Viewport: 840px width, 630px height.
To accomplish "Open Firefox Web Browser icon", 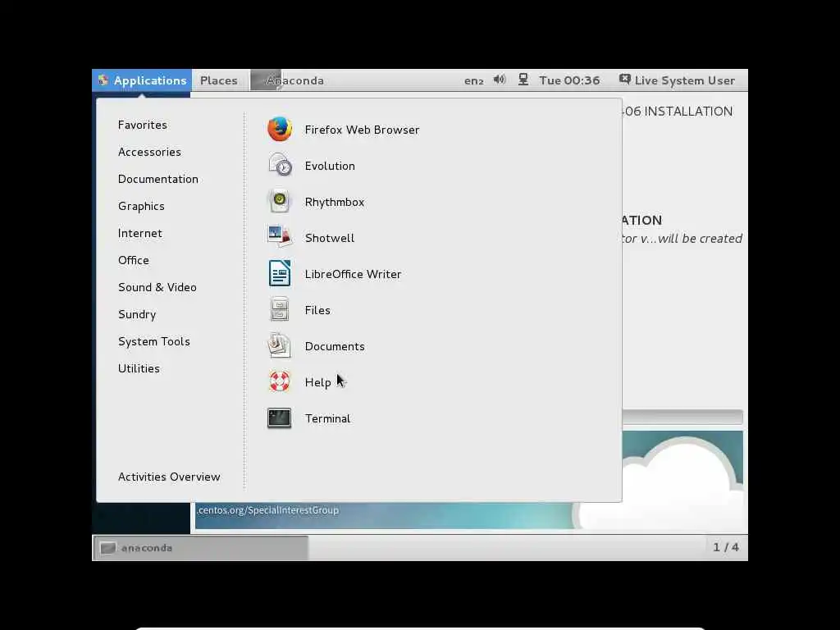I will (x=280, y=129).
